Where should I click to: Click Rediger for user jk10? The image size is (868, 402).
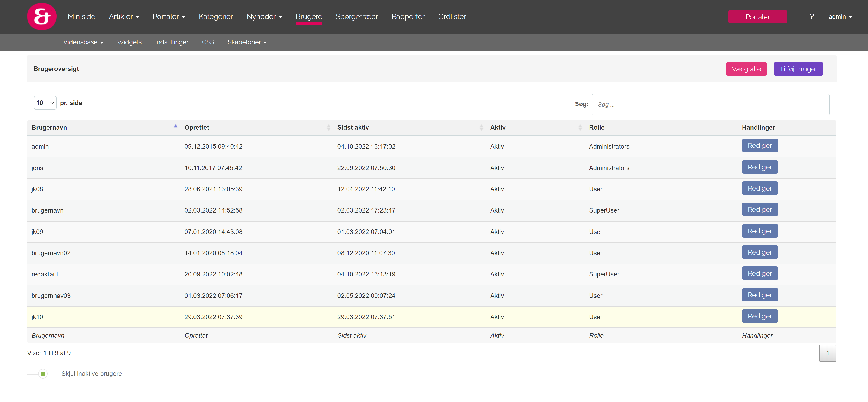[x=759, y=316]
